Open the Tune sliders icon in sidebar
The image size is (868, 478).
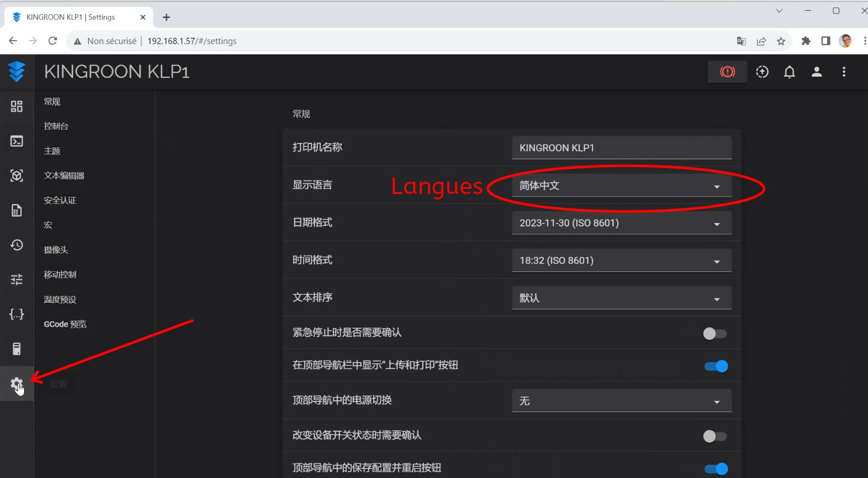[17, 280]
